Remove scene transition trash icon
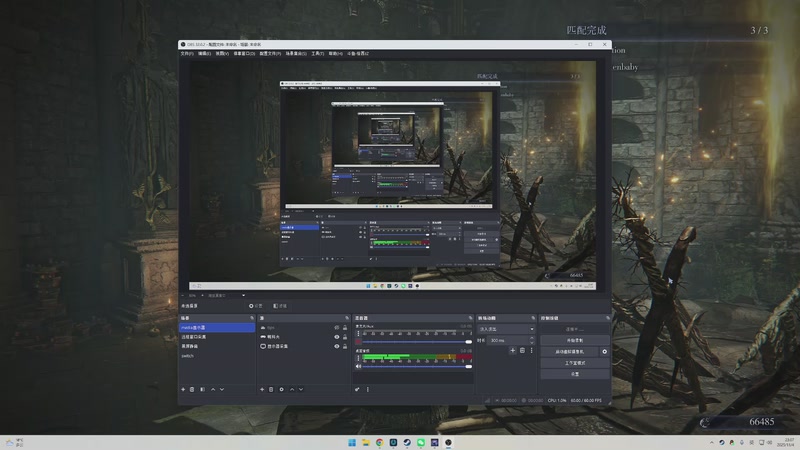The image size is (800, 450). point(521,351)
